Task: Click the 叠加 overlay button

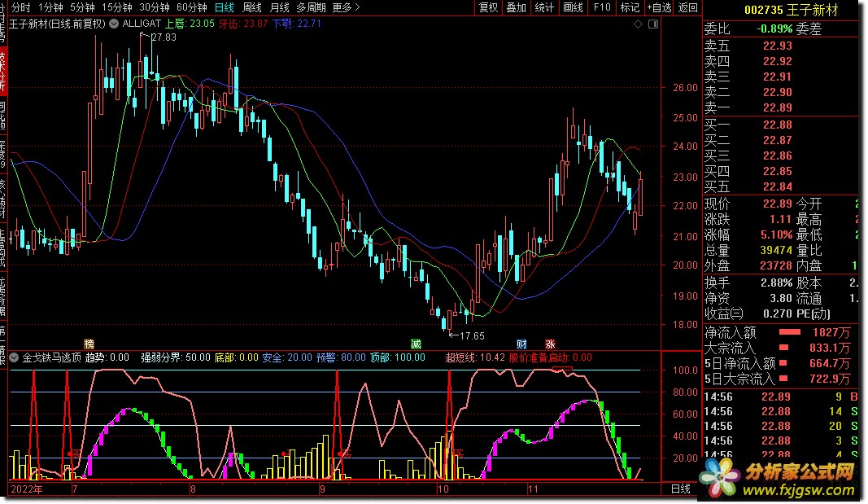Action: coord(516,7)
